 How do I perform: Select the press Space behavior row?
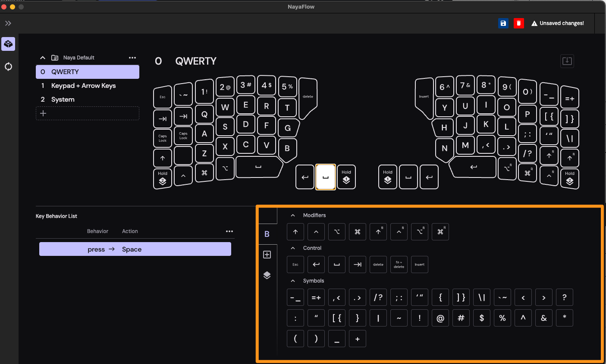coord(135,249)
